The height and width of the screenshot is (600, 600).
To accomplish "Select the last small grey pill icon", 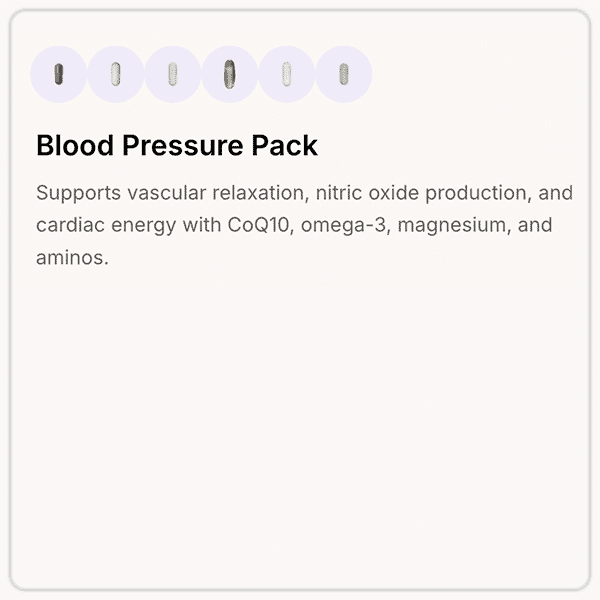I will tap(344, 74).
